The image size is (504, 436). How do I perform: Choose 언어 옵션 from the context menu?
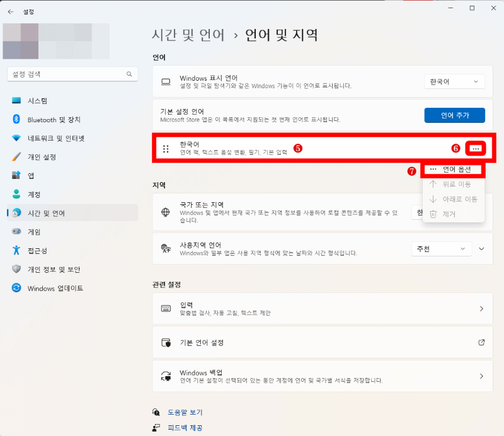[455, 169]
